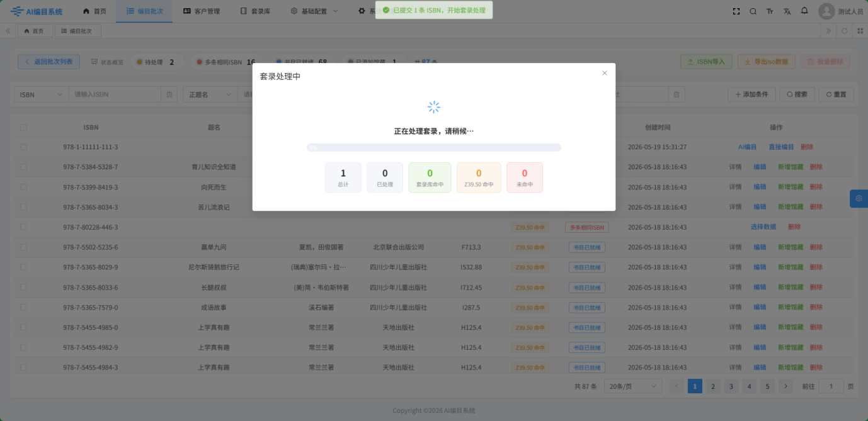Screen dimensions: 868x421
Task: Click 选择数据 link for 978-7-80228-446-3
Action: point(763,227)
